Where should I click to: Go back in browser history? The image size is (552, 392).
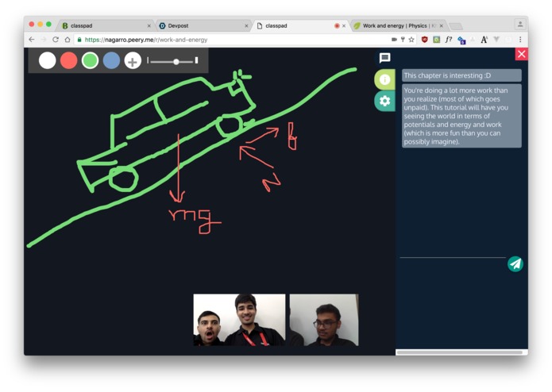tap(32, 40)
